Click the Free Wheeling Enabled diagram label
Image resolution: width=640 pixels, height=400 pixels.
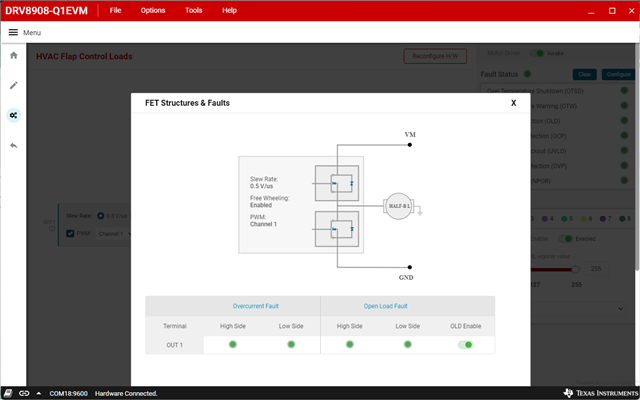pos(269,202)
